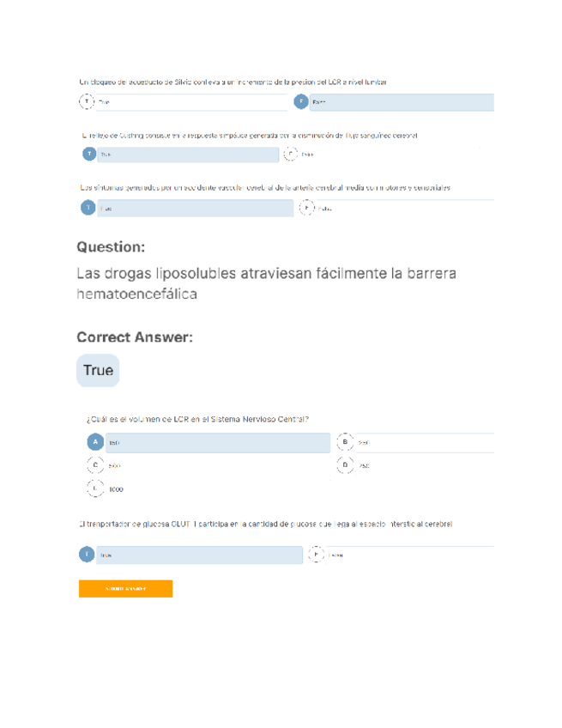The width and height of the screenshot is (562, 728).
Task: Select option A for the LCR volume question
Action: click(95, 442)
